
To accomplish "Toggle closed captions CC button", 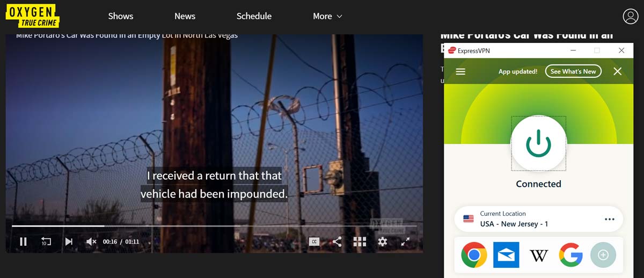I will [x=314, y=242].
